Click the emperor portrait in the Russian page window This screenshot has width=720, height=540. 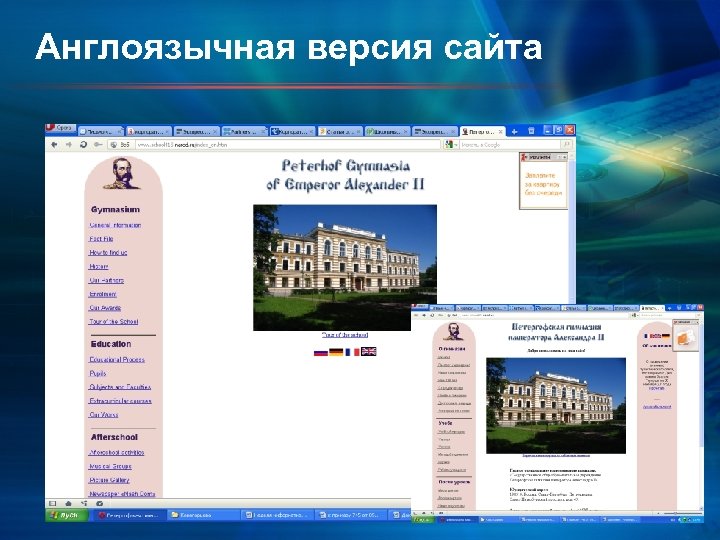pos(454,332)
